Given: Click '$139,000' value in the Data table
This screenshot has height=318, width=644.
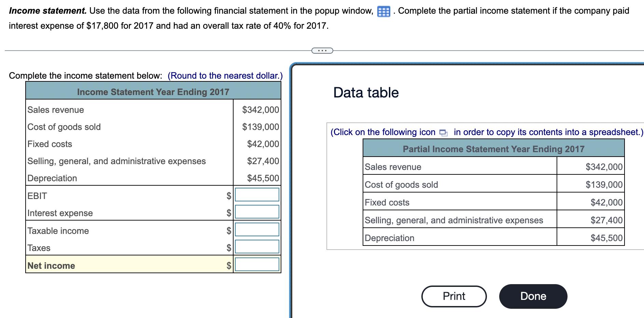Looking at the screenshot, I should click(604, 185).
